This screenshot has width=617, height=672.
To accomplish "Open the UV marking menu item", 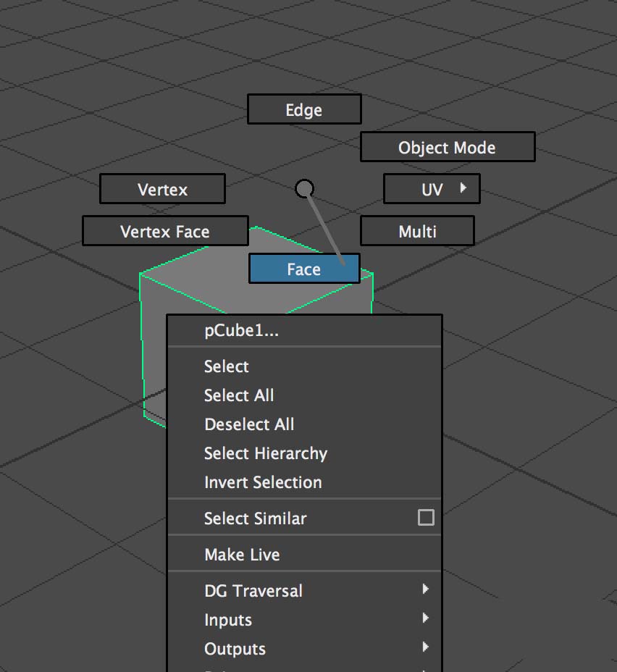I will point(432,189).
